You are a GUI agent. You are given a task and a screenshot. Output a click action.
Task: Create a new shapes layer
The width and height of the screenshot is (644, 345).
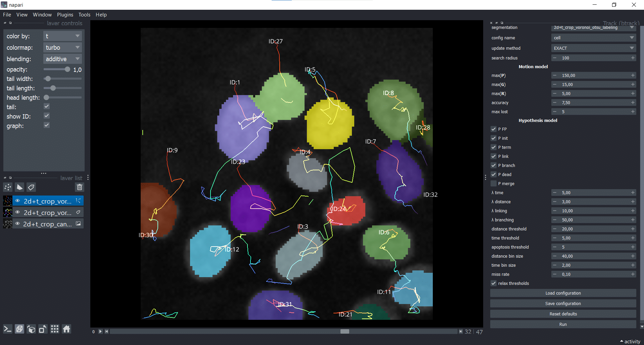[x=20, y=187]
